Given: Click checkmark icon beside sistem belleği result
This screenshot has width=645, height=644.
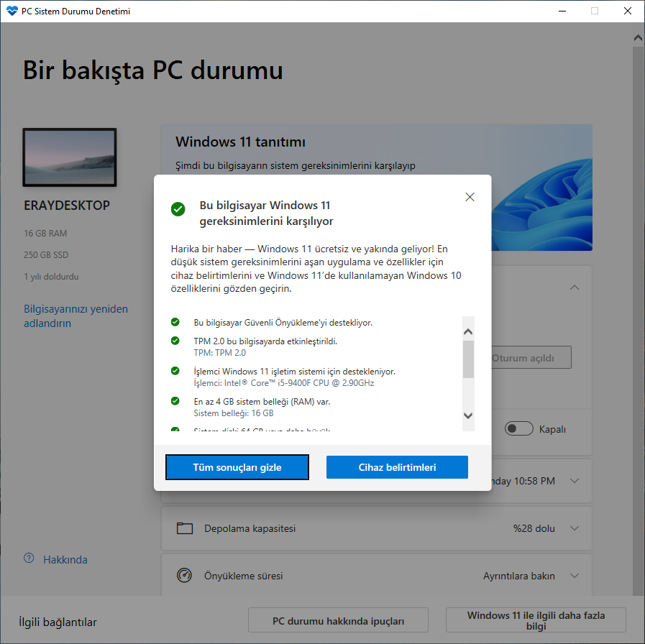Looking at the screenshot, I should point(175,401).
